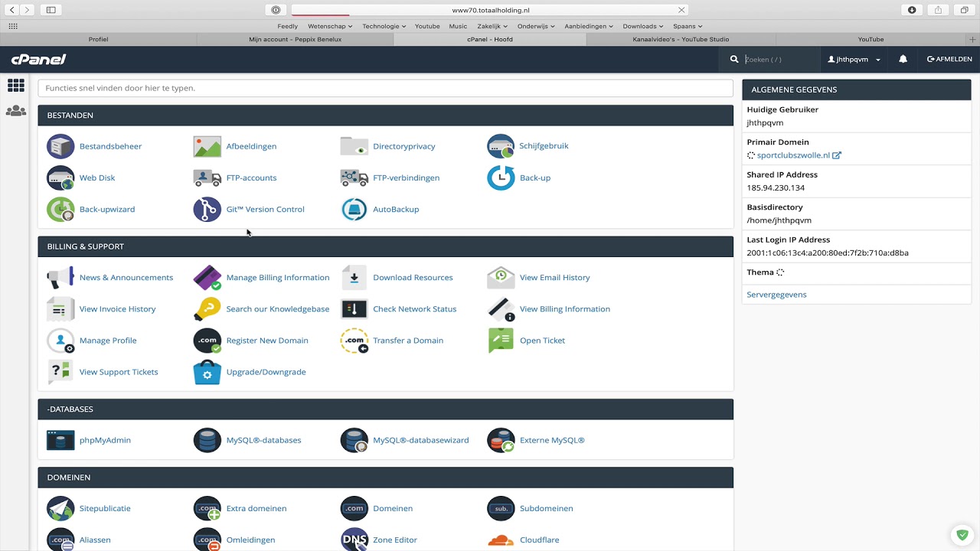Expand Downloads bookmarks folder
980x551 pixels.
[643, 26]
